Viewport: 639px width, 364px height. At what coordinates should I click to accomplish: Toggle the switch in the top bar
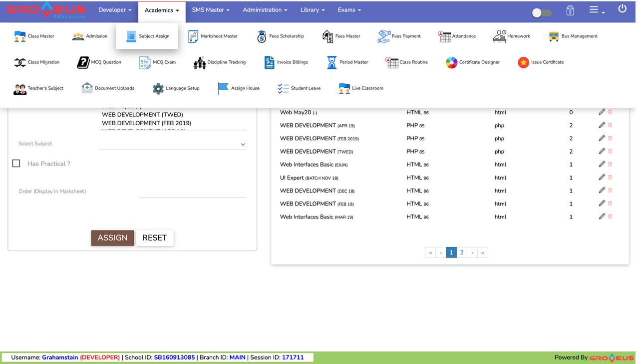tap(541, 12)
